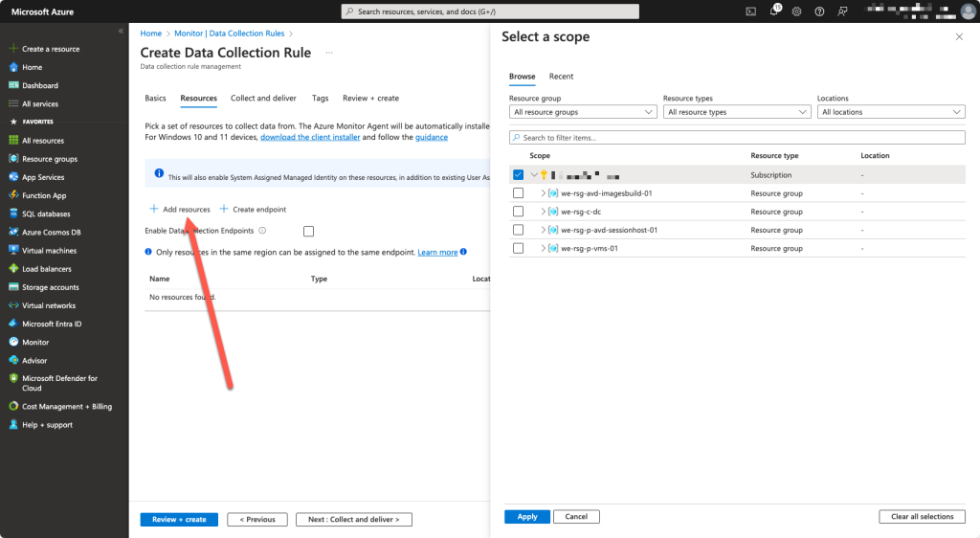
Task: Open the Resource types dropdown
Action: coord(736,112)
